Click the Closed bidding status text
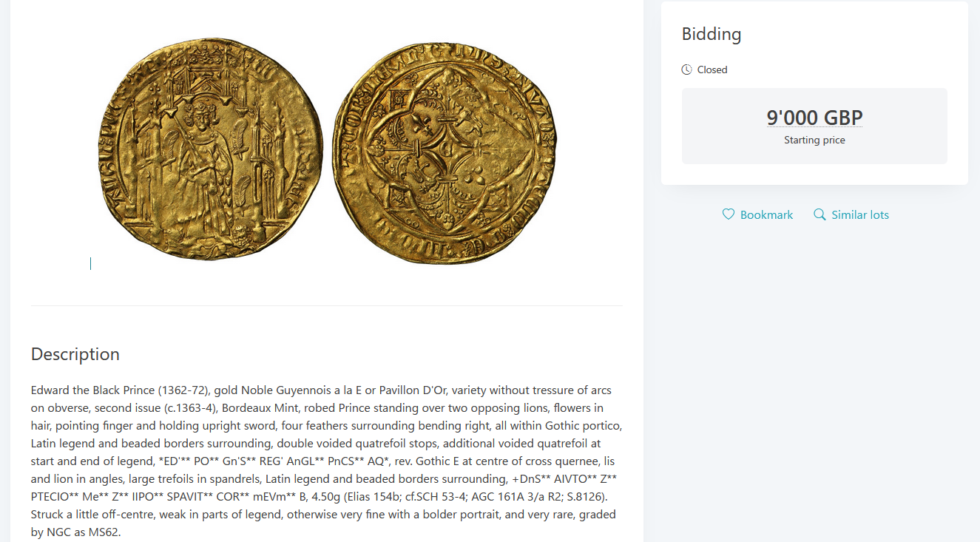980x542 pixels. click(x=712, y=70)
